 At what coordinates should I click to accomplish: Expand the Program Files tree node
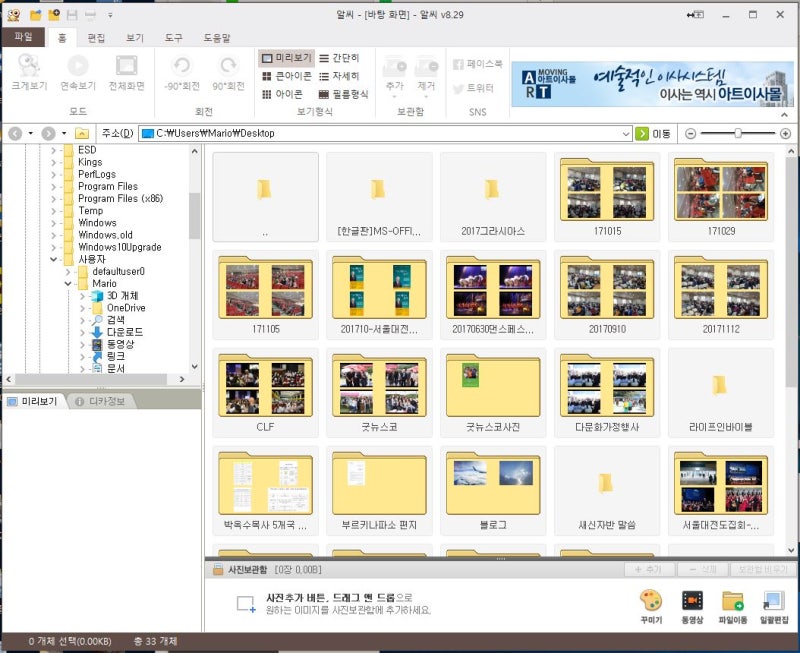pos(54,186)
